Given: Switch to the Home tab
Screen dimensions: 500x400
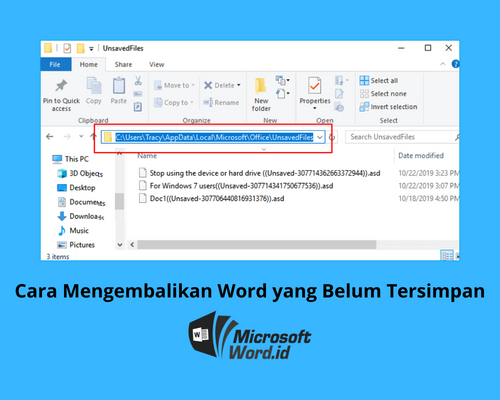Looking at the screenshot, I should [x=89, y=64].
